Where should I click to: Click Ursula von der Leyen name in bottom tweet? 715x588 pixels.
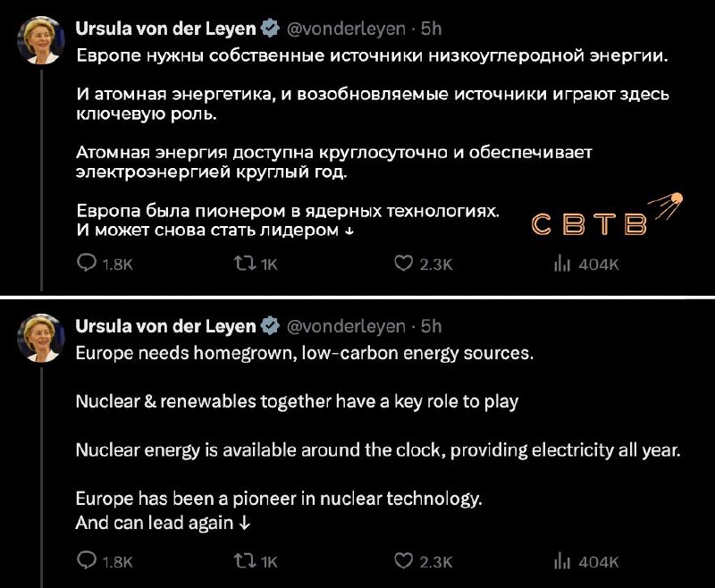pyautogui.click(x=166, y=326)
